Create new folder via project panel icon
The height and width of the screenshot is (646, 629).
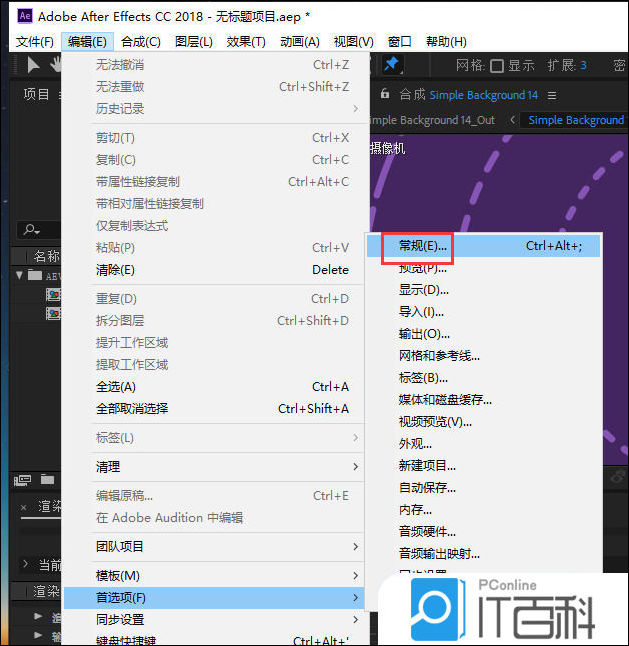[47, 479]
